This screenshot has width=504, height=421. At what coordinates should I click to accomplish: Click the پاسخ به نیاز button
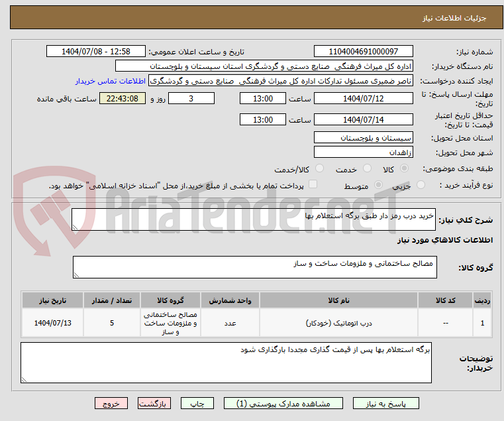(x=385, y=403)
